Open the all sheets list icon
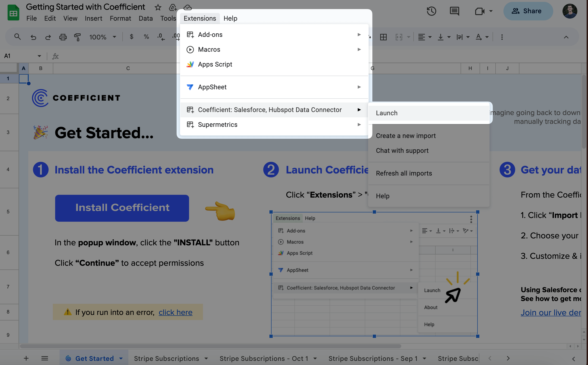The image size is (588, 365). tap(45, 358)
